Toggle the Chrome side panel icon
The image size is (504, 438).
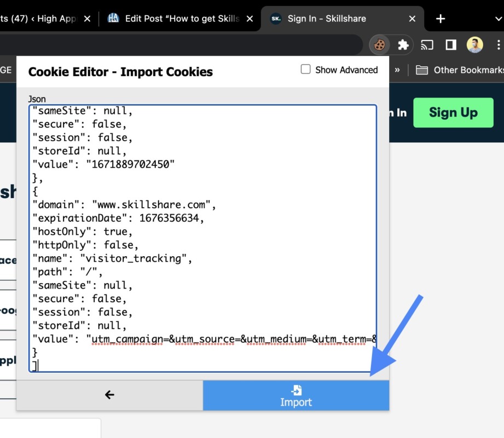pyautogui.click(x=450, y=45)
